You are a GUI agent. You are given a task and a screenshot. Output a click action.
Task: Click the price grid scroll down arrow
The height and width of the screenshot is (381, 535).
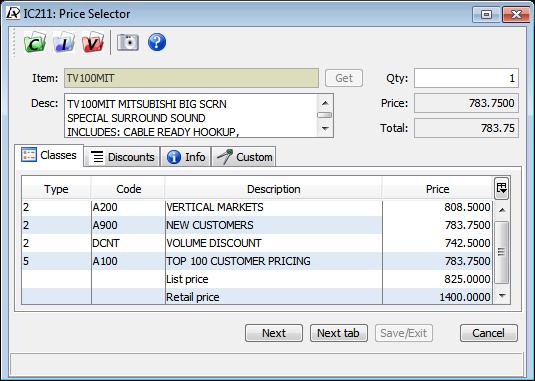tap(502, 295)
